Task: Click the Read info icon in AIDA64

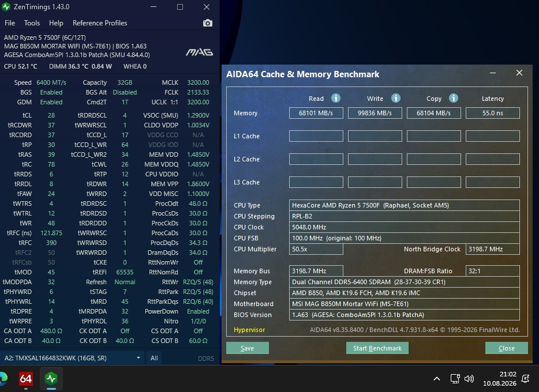Action: tap(336, 98)
